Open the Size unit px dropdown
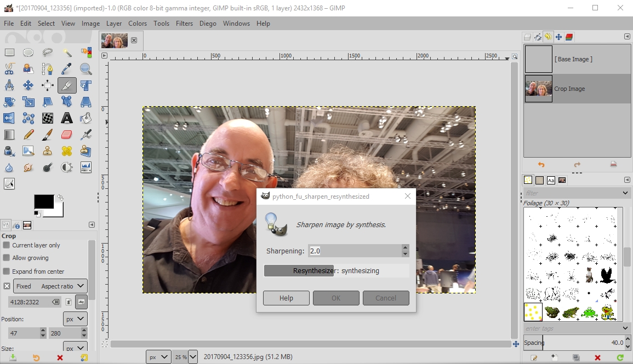 [x=75, y=348]
